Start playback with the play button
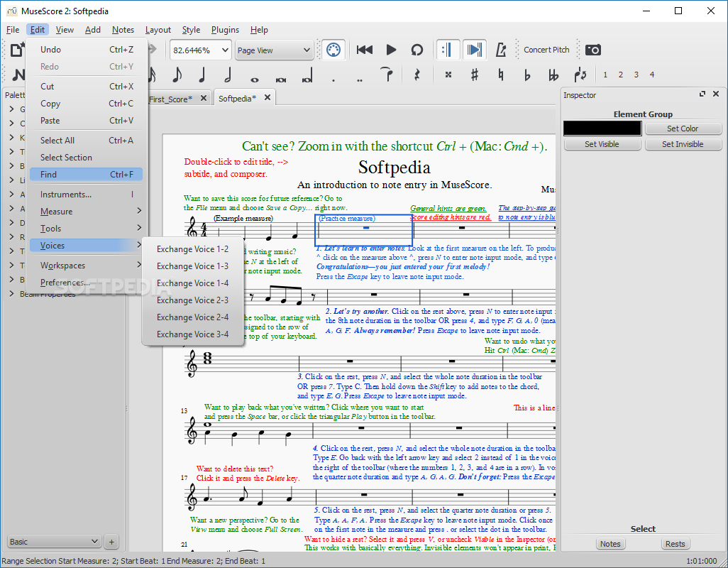728x568 pixels. pyautogui.click(x=391, y=50)
